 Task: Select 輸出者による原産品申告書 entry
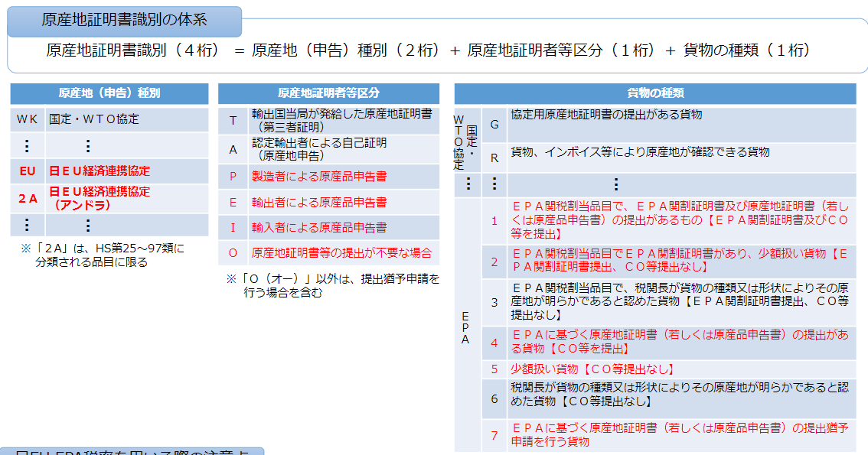pos(319,203)
